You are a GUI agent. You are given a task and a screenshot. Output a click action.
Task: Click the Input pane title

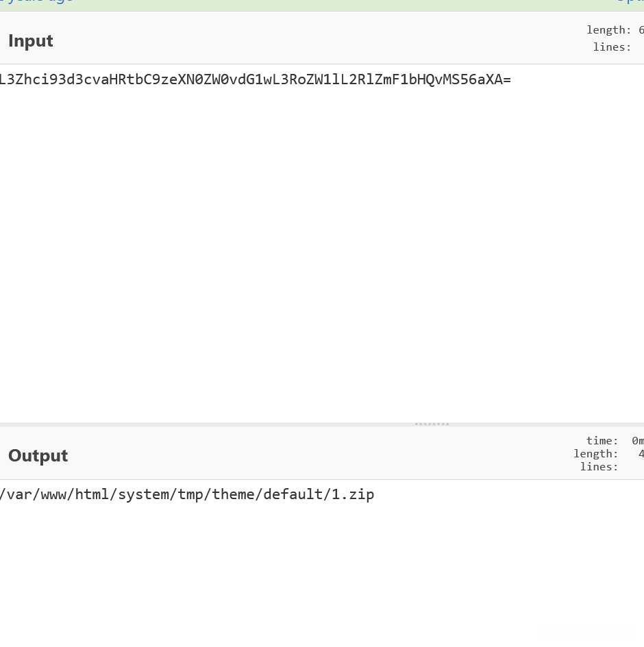point(31,41)
